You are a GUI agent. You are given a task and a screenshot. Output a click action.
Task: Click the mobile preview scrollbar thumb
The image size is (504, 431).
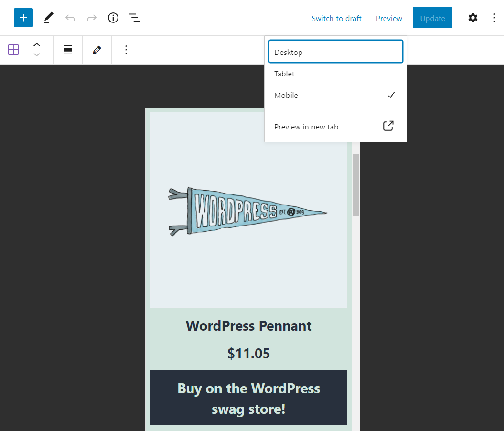[355, 185]
